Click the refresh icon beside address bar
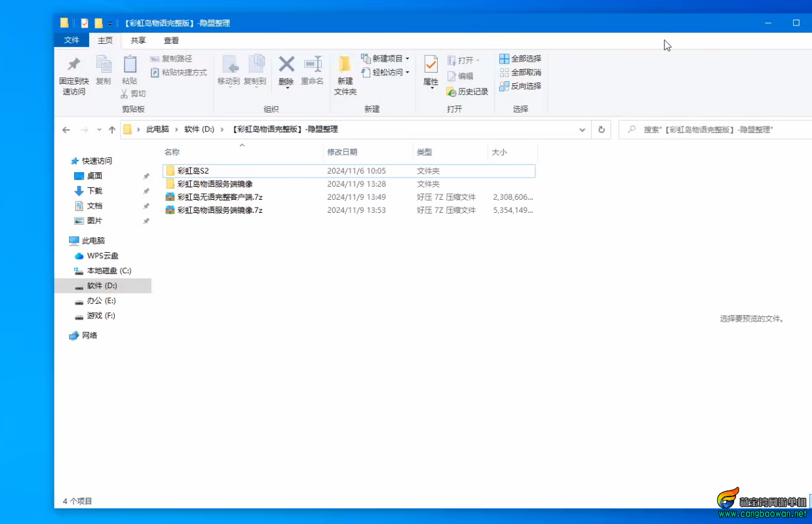Screen dimensions: 812x524 pyautogui.click(x=601, y=129)
